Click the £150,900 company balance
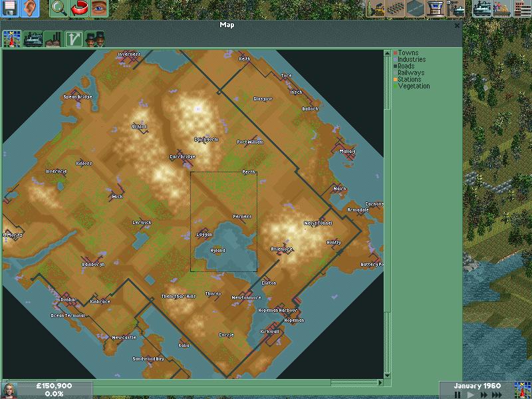The width and height of the screenshot is (532, 399). (55, 386)
